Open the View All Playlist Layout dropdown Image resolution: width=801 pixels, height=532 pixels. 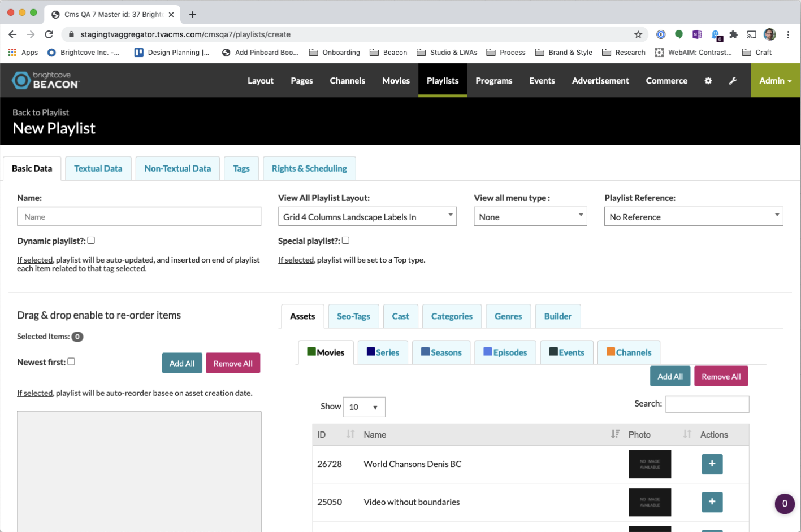pos(367,217)
